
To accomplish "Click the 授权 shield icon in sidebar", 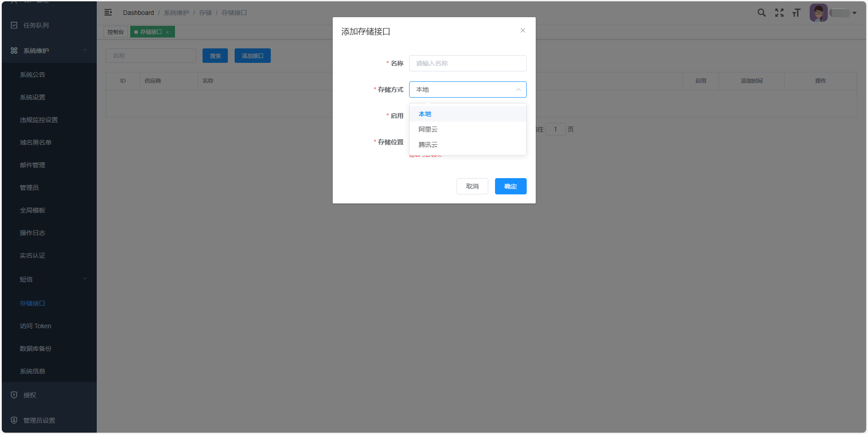I will (14, 395).
